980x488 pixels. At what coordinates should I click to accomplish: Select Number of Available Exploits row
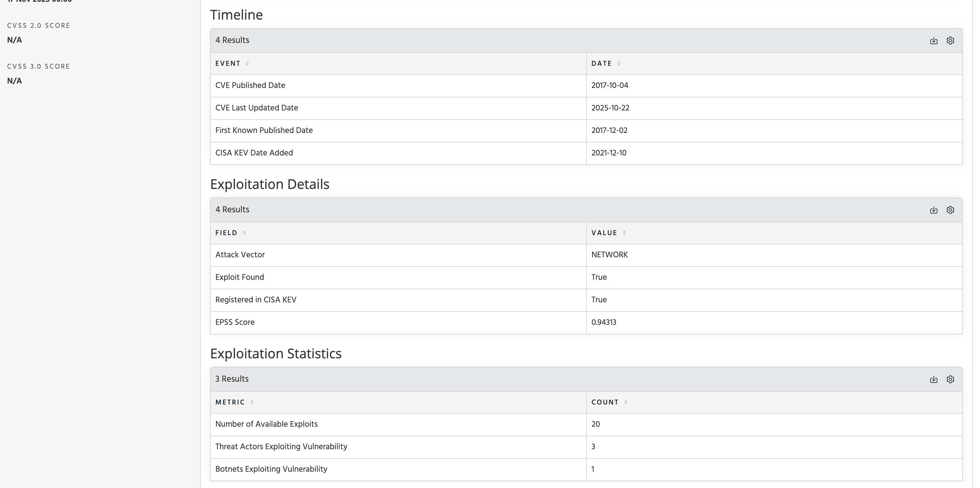tap(266, 424)
